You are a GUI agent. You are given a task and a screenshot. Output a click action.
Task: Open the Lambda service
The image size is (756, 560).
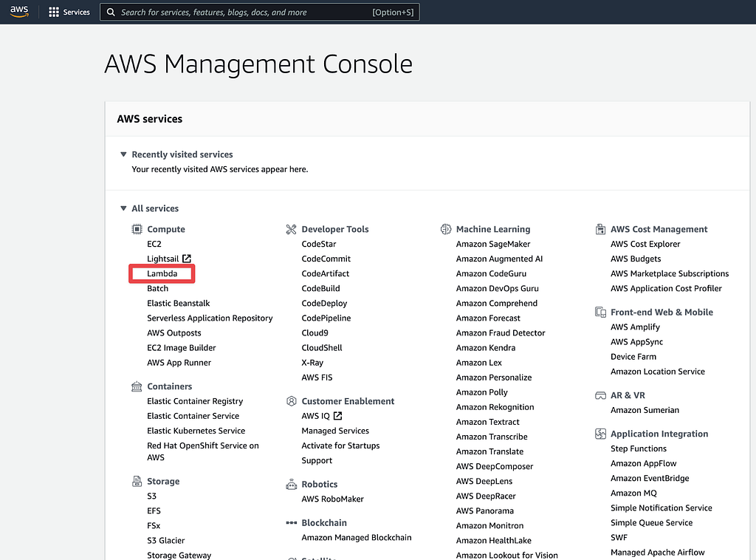coord(162,273)
